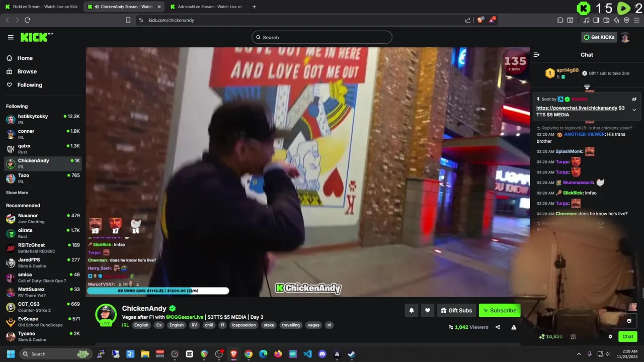The height and width of the screenshot is (362, 644).
Task: Hide the pinned KickBot message
Action: (x=634, y=100)
